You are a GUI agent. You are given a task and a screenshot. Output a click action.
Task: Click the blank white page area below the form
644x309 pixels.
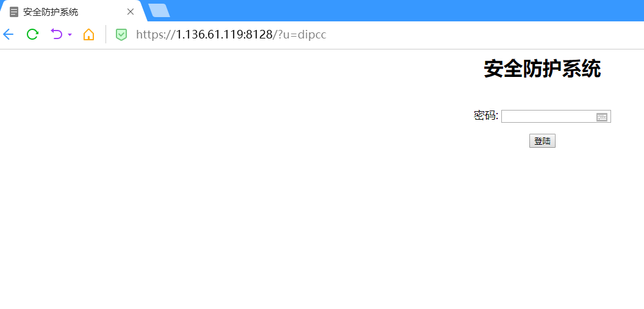click(322, 227)
